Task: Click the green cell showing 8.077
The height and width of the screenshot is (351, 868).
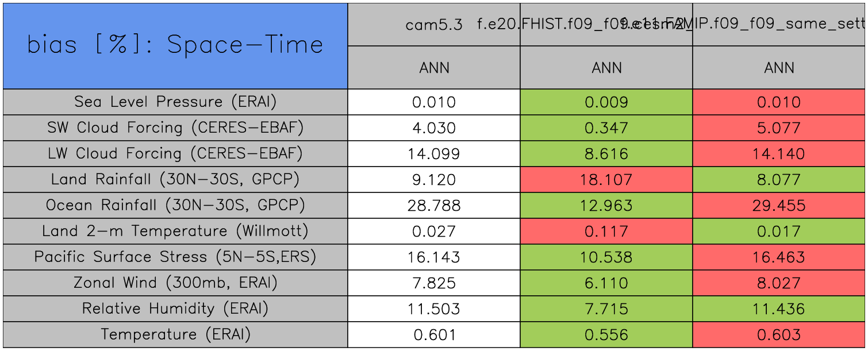Action: [x=779, y=179]
